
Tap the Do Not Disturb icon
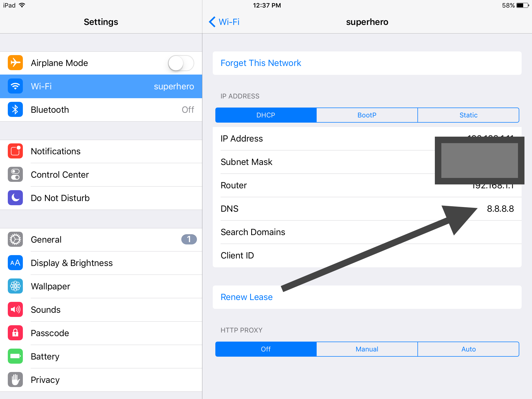[15, 198]
